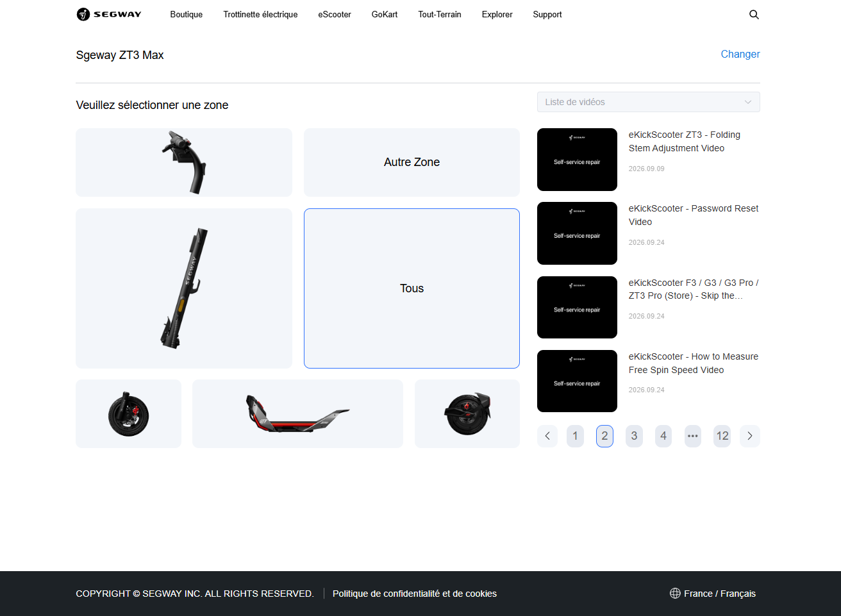
Task: Open the privacy and cookies policy link
Action: 415,594
